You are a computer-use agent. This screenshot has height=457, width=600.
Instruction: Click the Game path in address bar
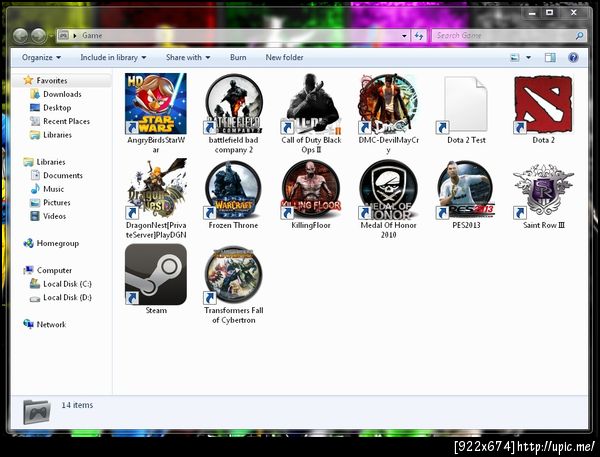[92, 36]
